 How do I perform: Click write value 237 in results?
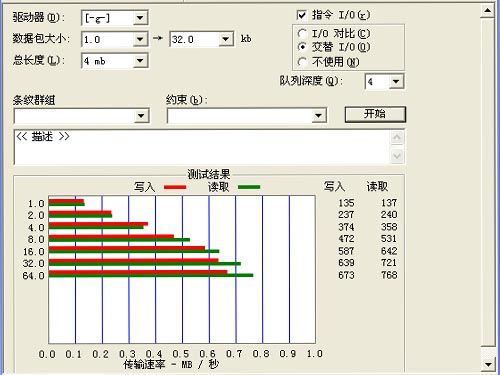(346, 215)
